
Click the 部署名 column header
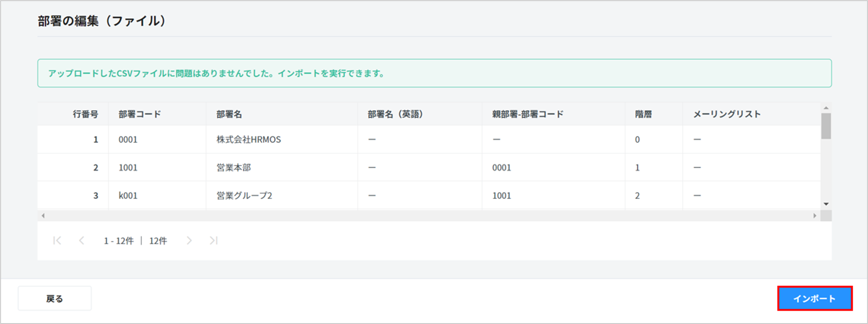(x=229, y=114)
